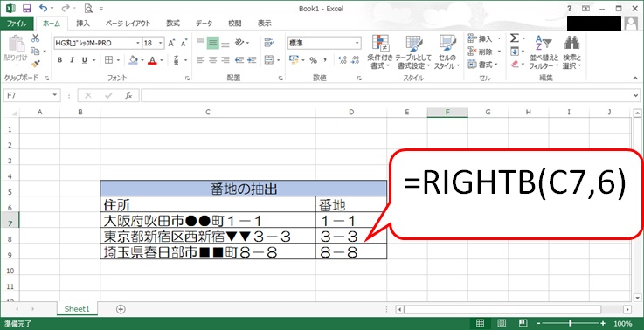Open the number format 標準 dropdown
This screenshot has height=330, width=644.
[357, 43]
